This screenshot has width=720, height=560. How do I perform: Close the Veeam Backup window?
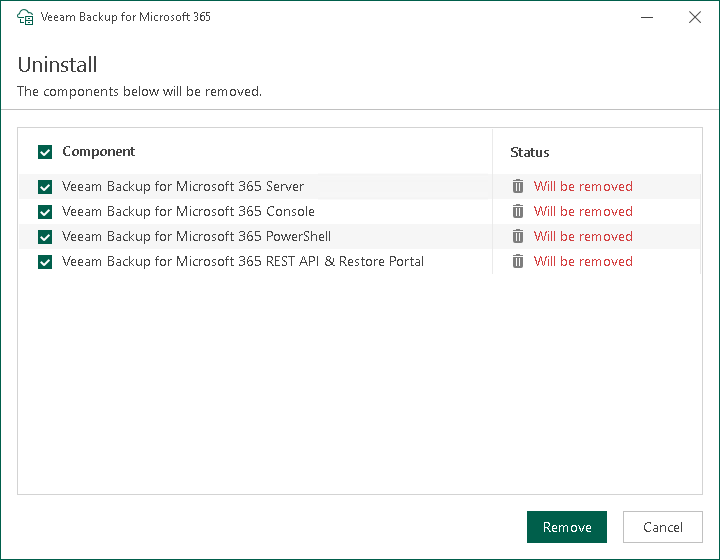695,17
